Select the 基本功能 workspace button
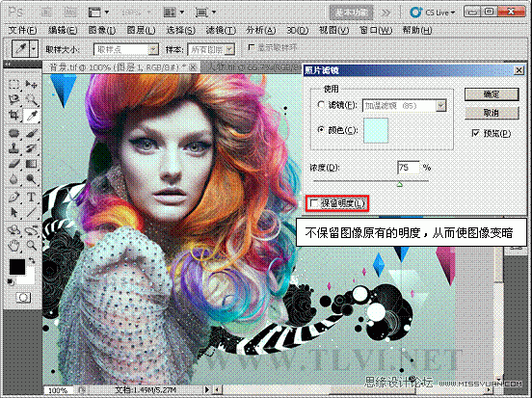Viewport: 532px width, 398px height. pyautogui.click(x=351, y=13)
